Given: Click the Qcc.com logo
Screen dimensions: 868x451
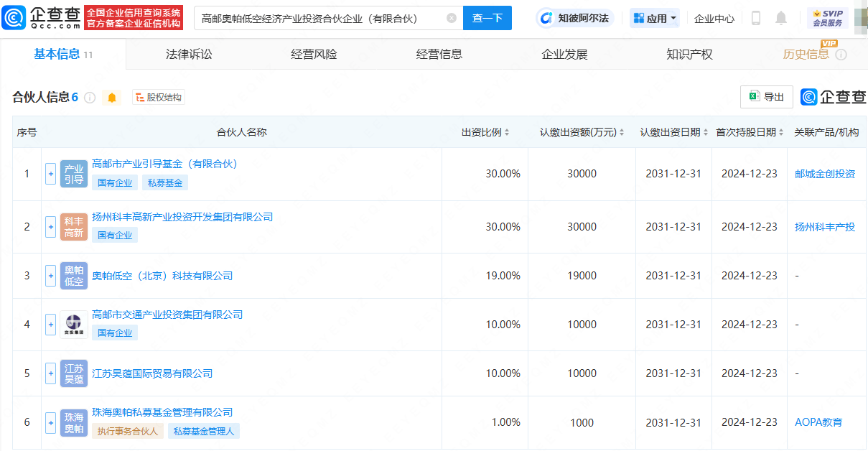Looking at the screenshot, I should coord(42,17).
